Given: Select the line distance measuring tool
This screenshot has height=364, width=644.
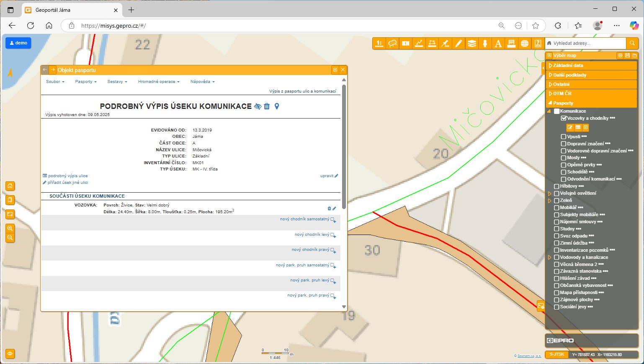Looking at the screenshot, I should pyautogui.click(x=419, y=43).
